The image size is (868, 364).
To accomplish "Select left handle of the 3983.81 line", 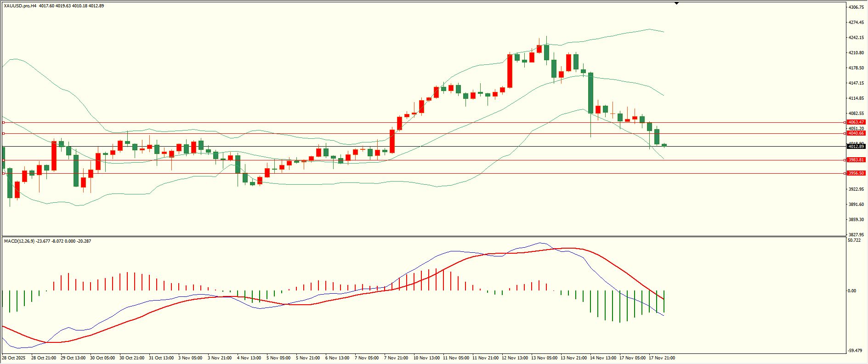I will [4, 160].
